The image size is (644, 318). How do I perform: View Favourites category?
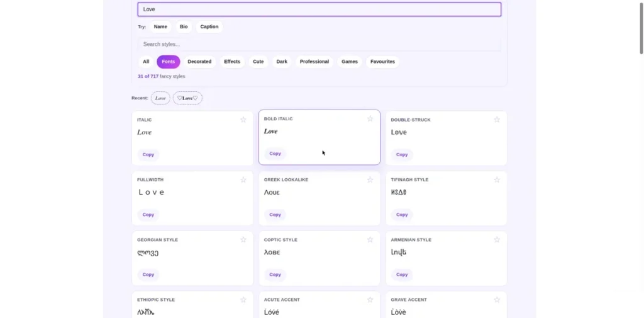(382, 62)
